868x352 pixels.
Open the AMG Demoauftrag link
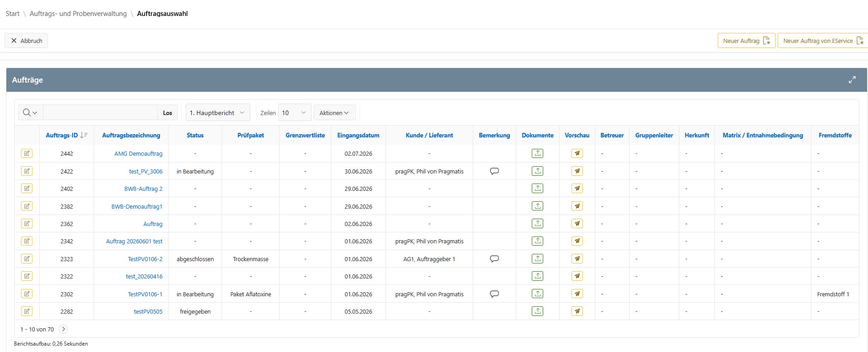pos(138,154)
